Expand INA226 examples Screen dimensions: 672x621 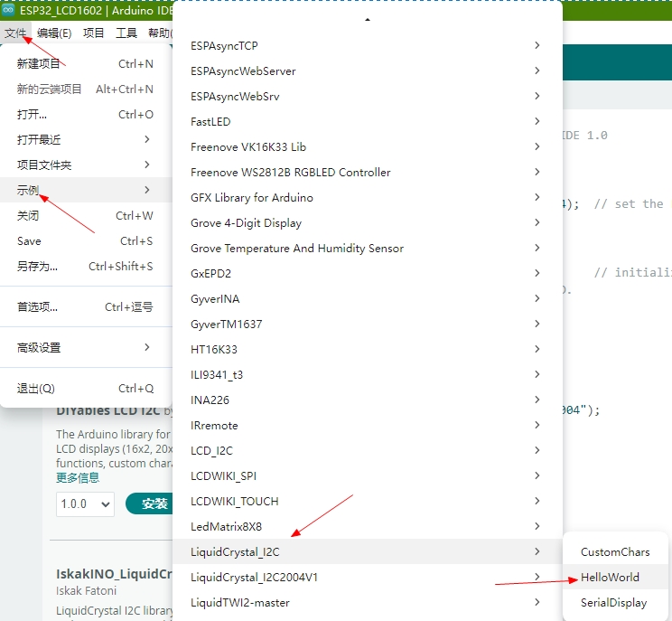coord(368,400)
